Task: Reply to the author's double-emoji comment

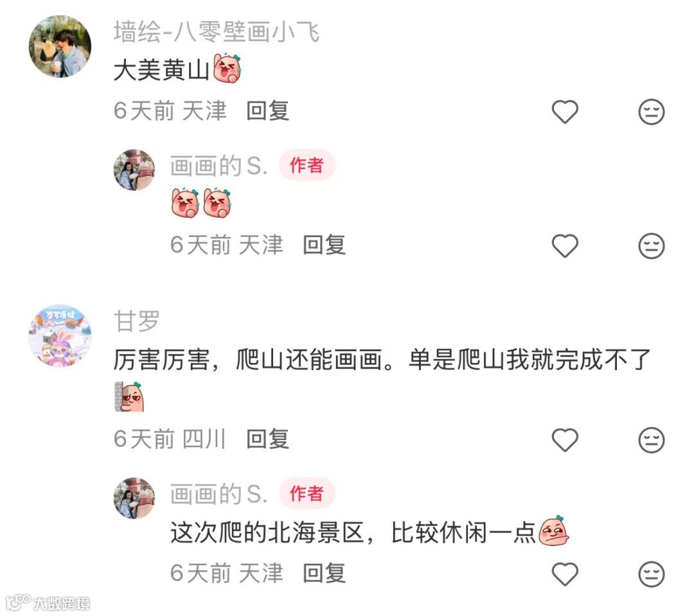Action: pyautogui.click(x=325, y=245)
